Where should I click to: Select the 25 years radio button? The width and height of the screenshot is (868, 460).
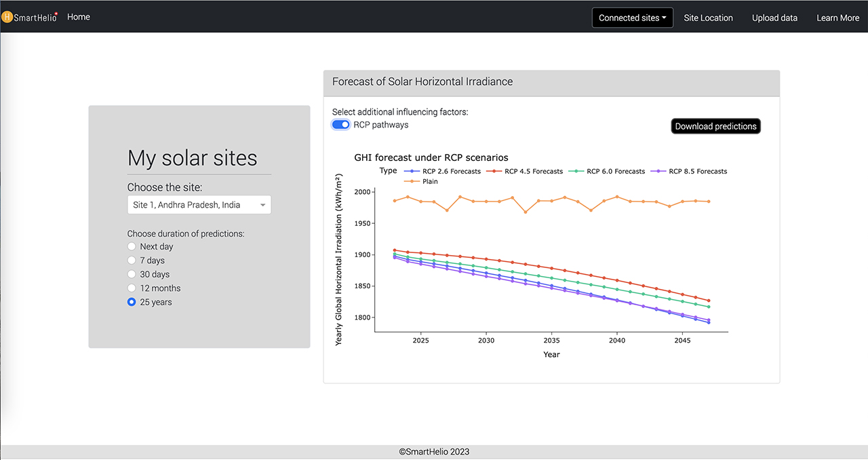tap(132, 303)
